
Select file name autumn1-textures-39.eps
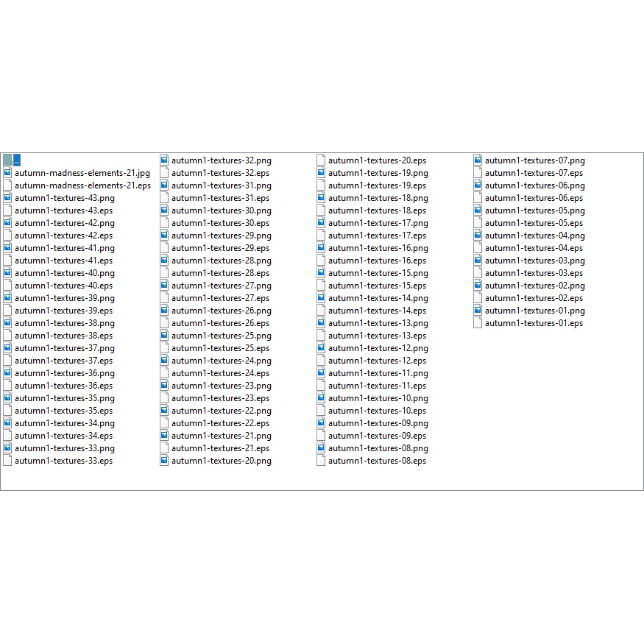63,311
